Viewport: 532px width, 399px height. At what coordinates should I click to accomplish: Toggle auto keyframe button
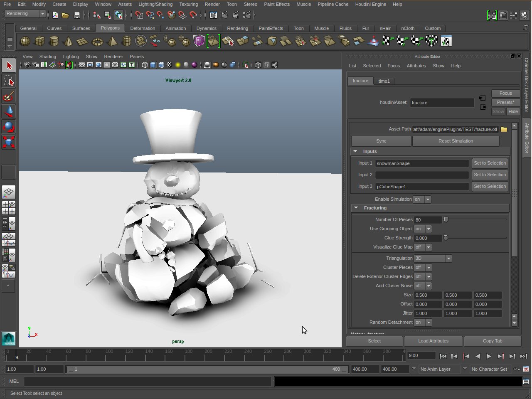(x=517, y=369)
